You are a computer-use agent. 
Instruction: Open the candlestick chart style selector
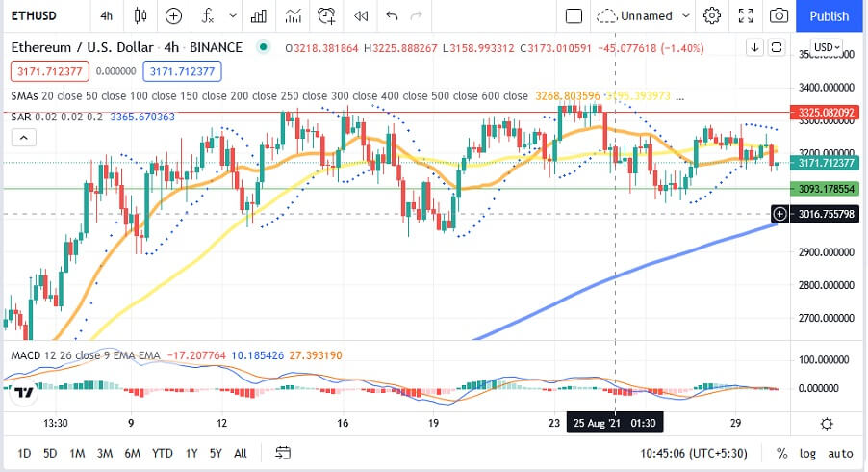click(x=141, y=15)
